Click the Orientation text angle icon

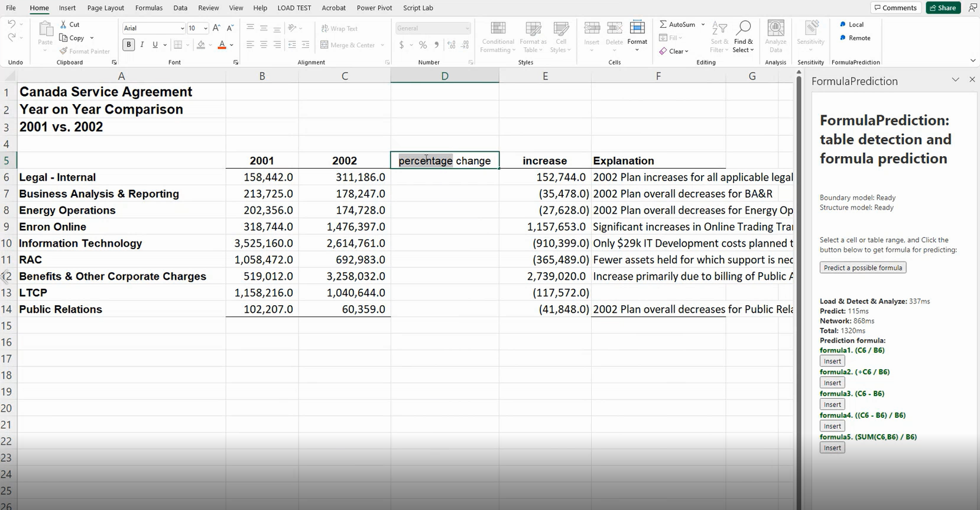[291, 28]
